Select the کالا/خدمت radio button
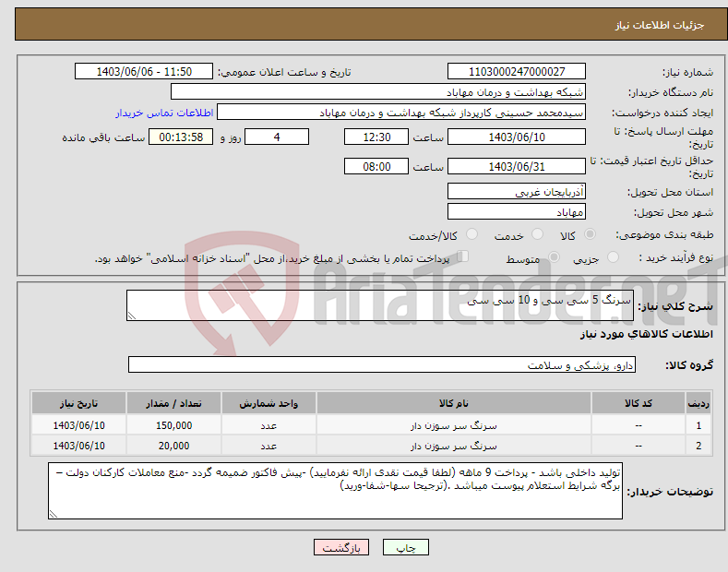This screenshot has width=728, height=572. click(471, 234)
